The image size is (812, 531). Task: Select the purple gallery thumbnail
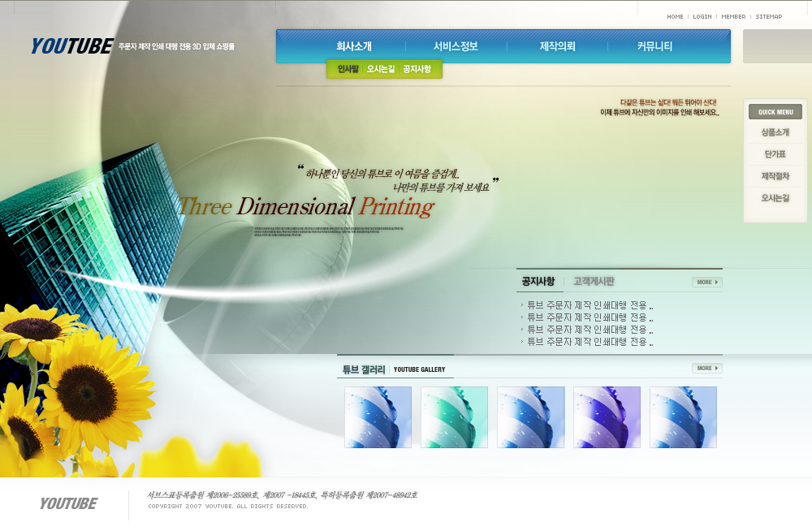click(x=607, y=417)
